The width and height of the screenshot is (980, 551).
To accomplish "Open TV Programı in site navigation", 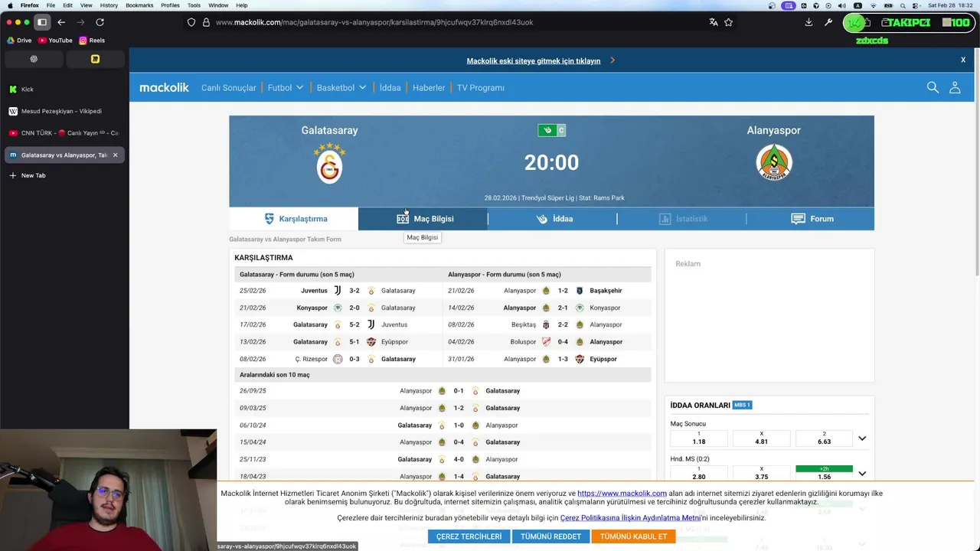I will [481, 87].
